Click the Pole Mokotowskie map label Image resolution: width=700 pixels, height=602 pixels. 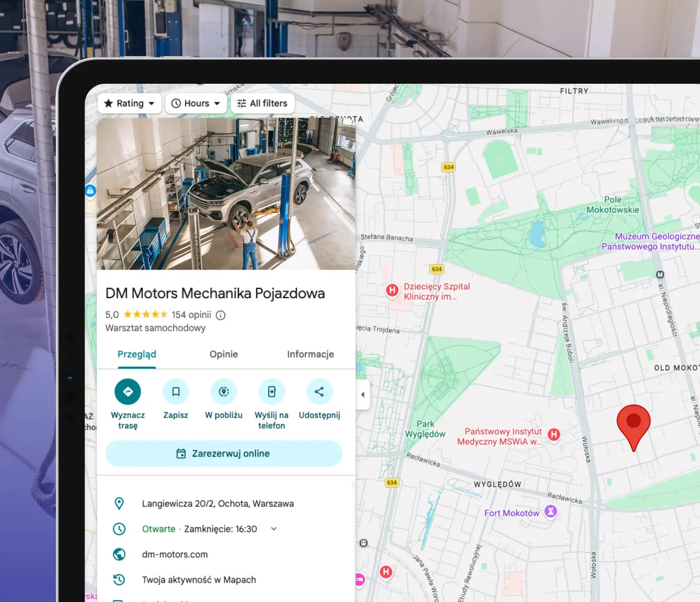[613, 205]
